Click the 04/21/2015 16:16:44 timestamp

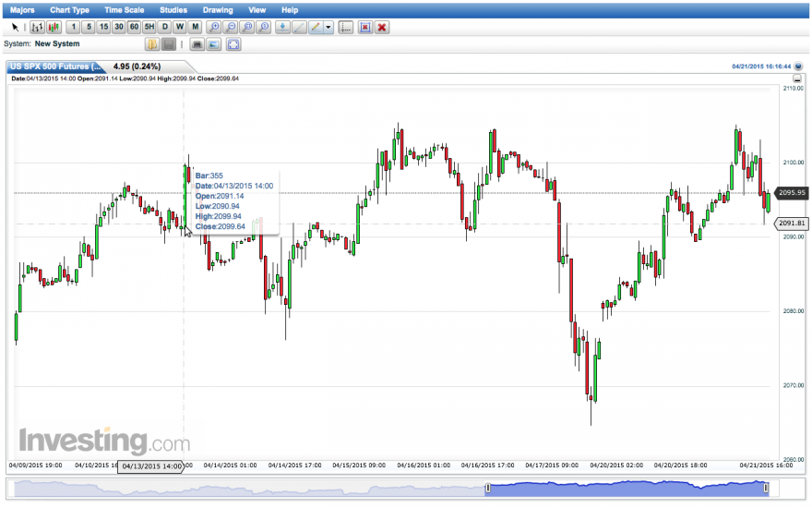(x=761, y=67)
